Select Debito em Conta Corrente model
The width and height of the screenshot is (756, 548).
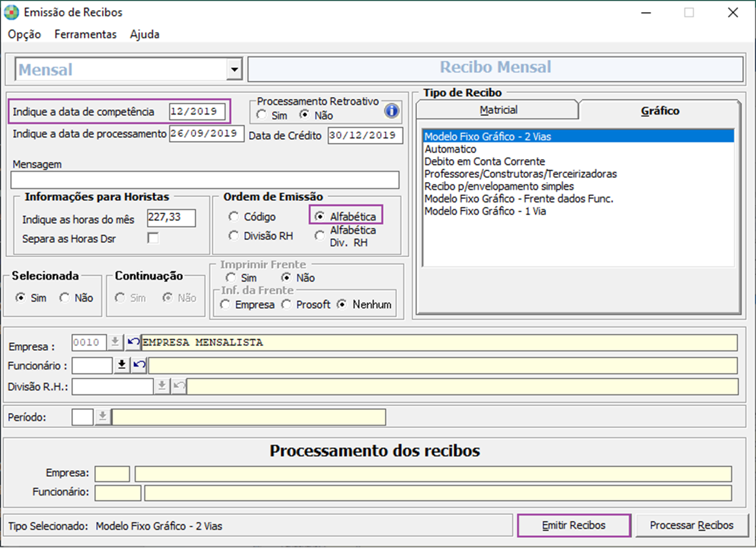pos(579,162)
